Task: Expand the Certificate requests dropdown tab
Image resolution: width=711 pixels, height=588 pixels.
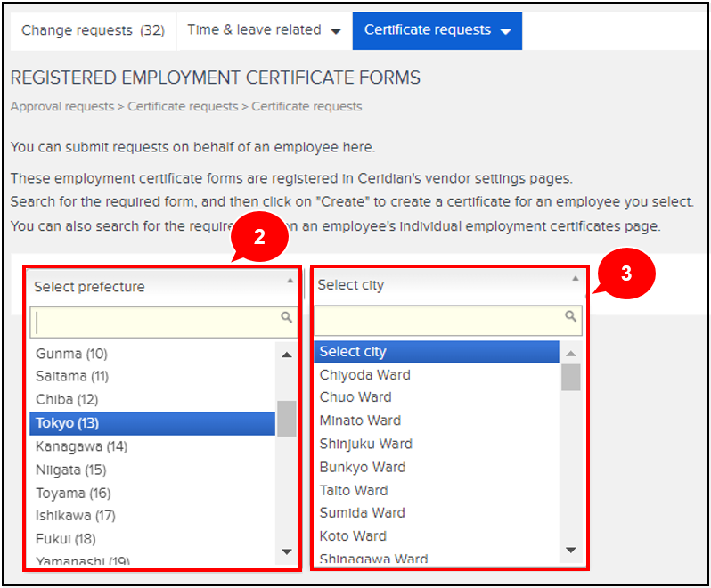Action: pyautogui.click(x=437, y=30)
